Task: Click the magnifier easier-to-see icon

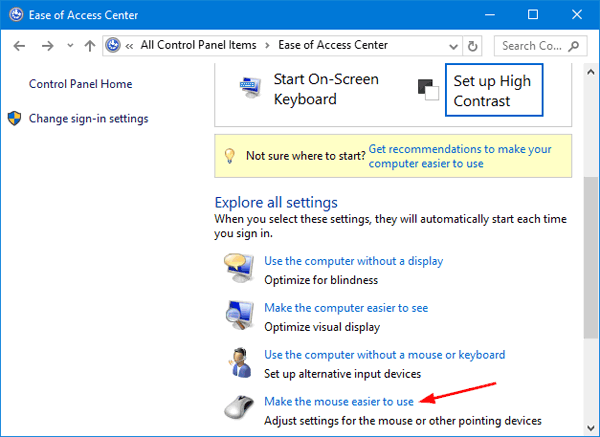Action: [239, 316]
